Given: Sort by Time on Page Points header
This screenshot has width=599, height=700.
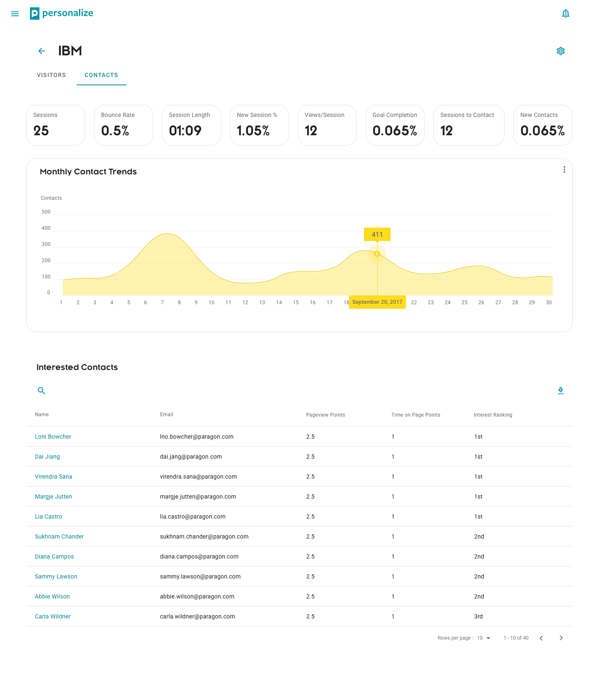Looking at the screenshot, I should 416,415.
